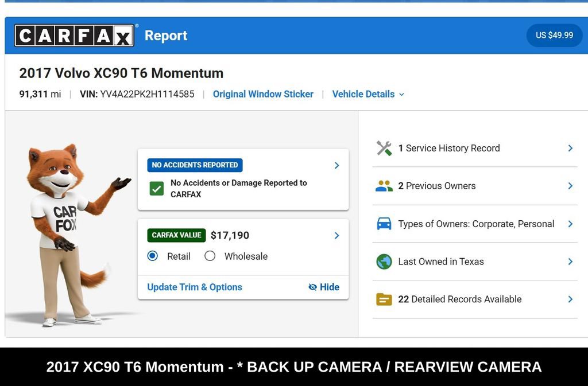Click No Accidents or Damage Reported text
The width and height of the screenshot is (588, 386).
pos(239,189)
